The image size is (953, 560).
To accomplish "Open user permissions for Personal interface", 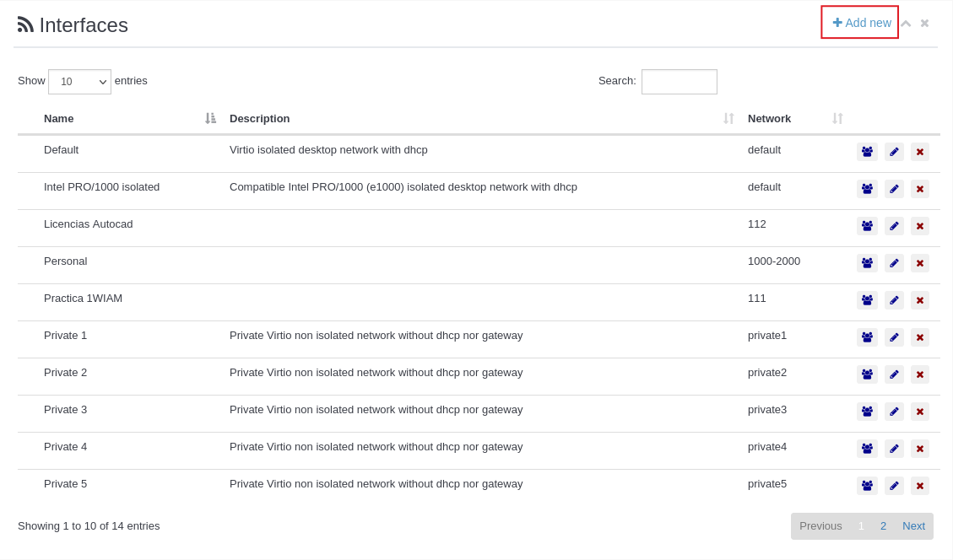I will coord(867,263).
